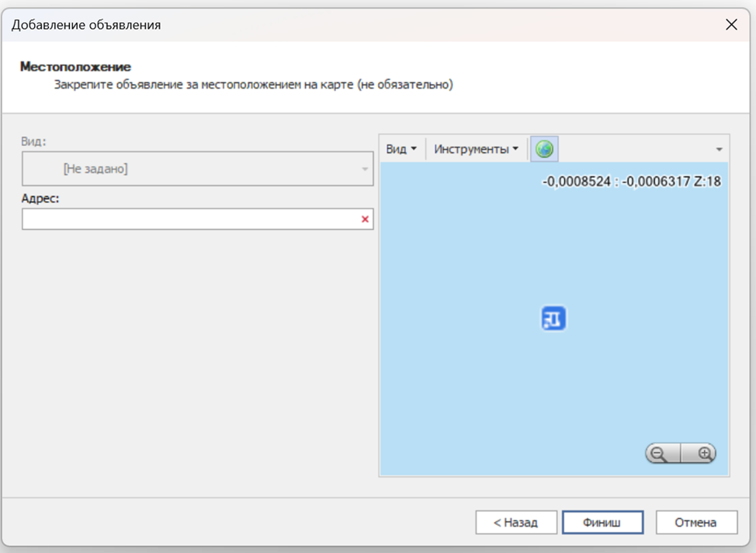Expand the map toolbar overflow arrow
The width and height of the screenshot is (756, 553).
719,149
